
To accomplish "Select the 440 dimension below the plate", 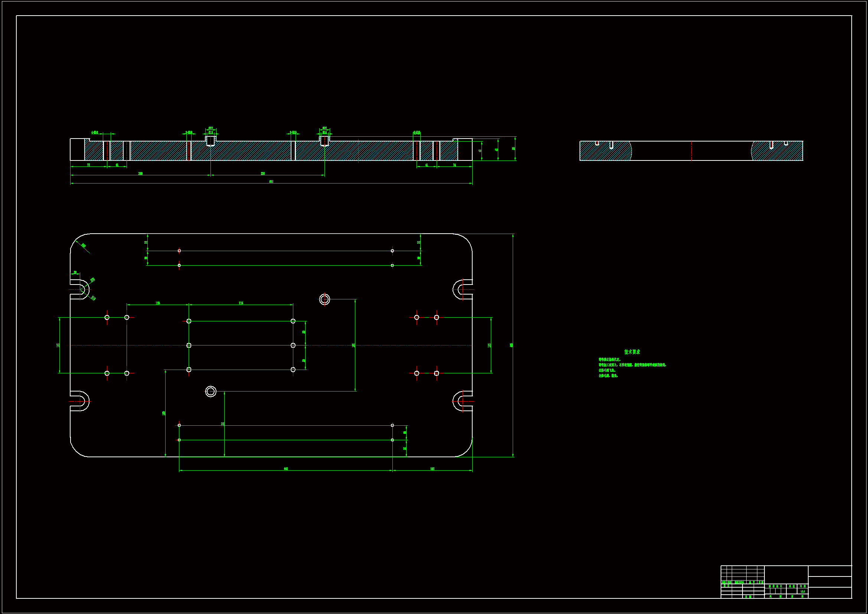I will pos(286,469).
